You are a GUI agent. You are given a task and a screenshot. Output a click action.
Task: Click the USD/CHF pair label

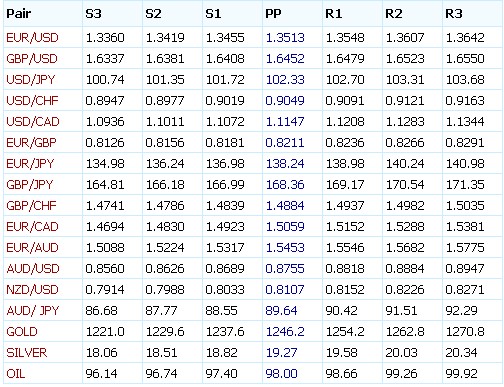tap(32, 101)
